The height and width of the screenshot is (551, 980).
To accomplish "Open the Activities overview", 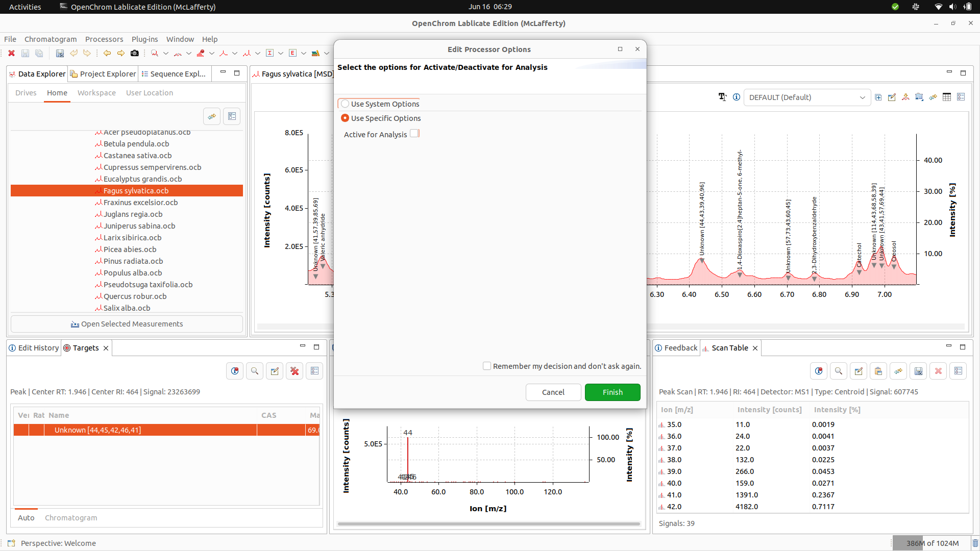I will tap(25, 7).
